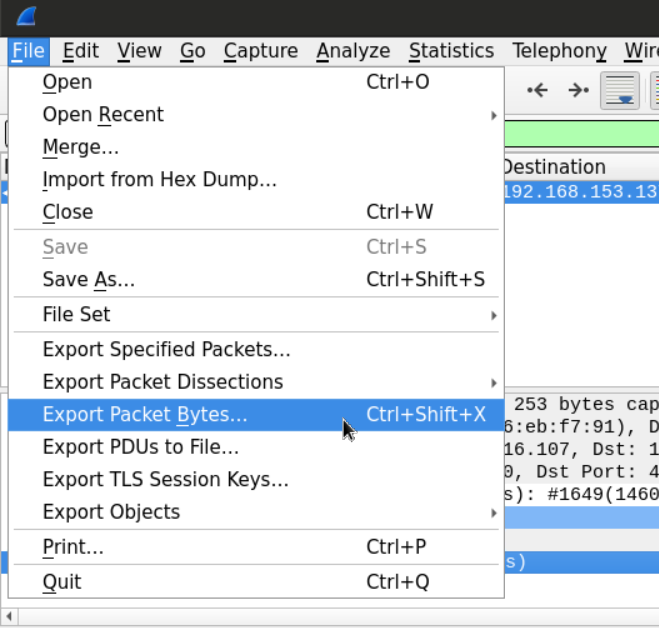Toggle packet list colorize button

(x=654, y=90)
